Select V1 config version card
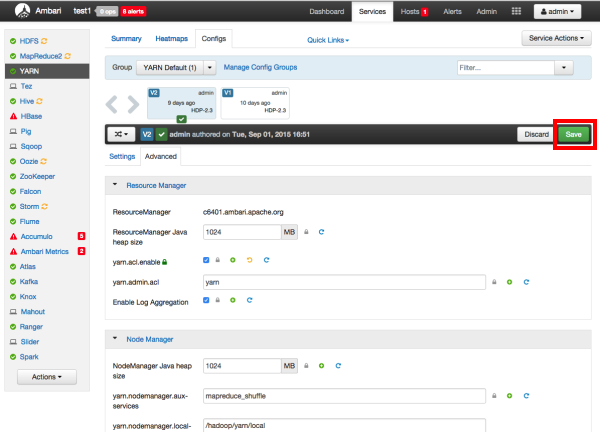The image size is (600, 432). pos(255,103)
